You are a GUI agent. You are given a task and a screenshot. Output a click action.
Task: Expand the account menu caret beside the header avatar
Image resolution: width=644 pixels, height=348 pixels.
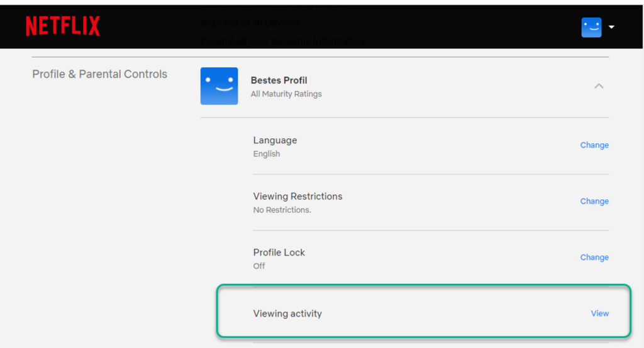coord(611,27)
